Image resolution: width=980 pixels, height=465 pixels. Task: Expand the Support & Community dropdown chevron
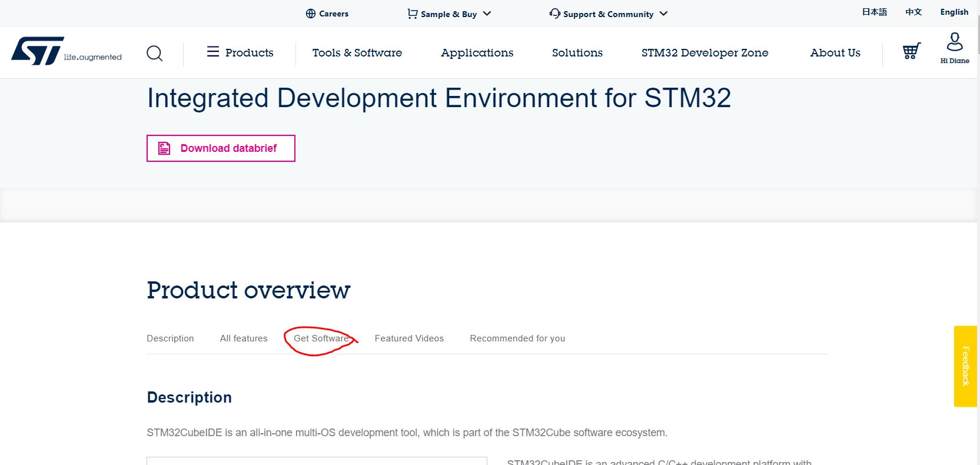point(663,14)
